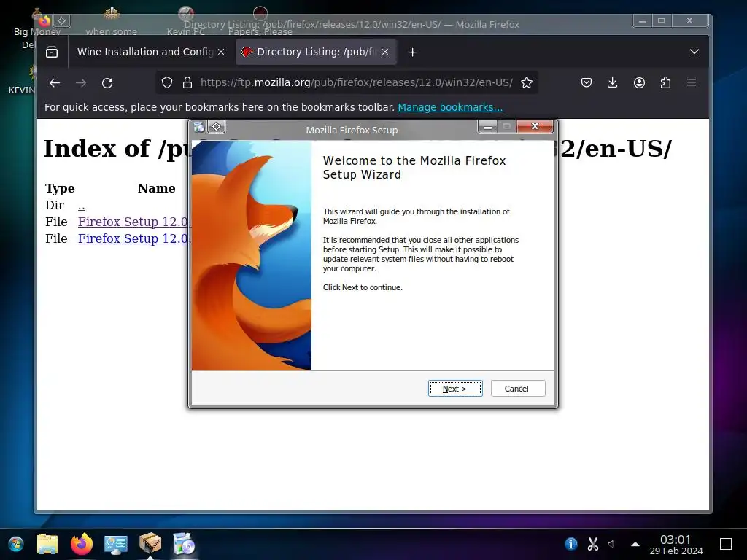The image size is (747, 560).
Task: Open system settings monitor taskbar icon
Action: (116, 544)
